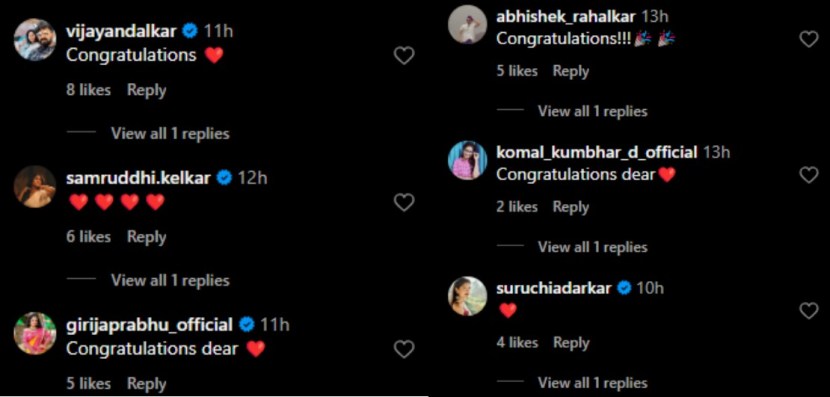Expand replies under samruddhi.kelkar's comment
The image size is (830, 397).
(170, 281)
